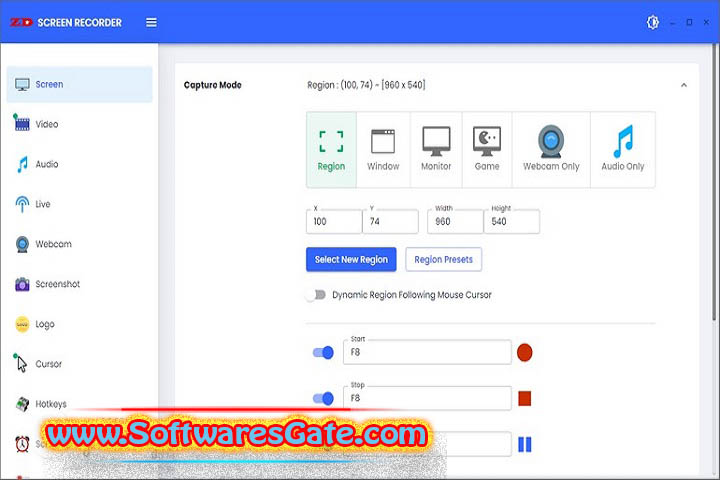Click the Logo icon in the sidebar
The width and height of the screenshot is (720, 480).
[x=22, y=324]
